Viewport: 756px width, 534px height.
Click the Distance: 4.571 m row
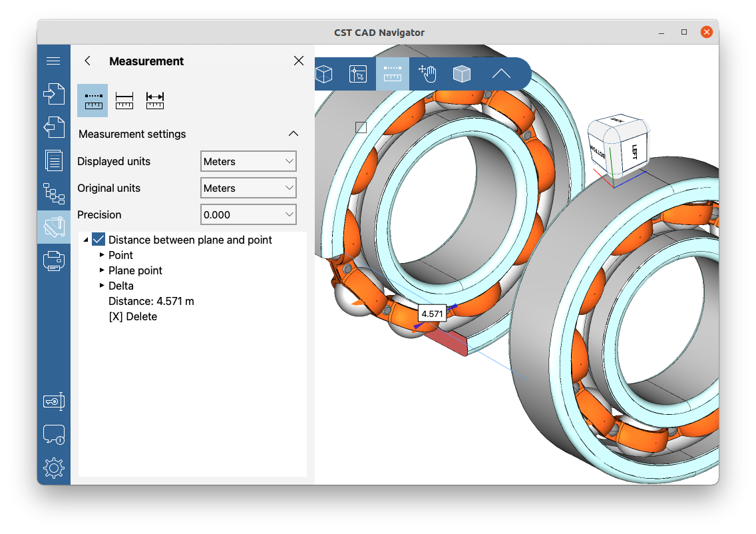pyautogui.click(x=151, y=301)
